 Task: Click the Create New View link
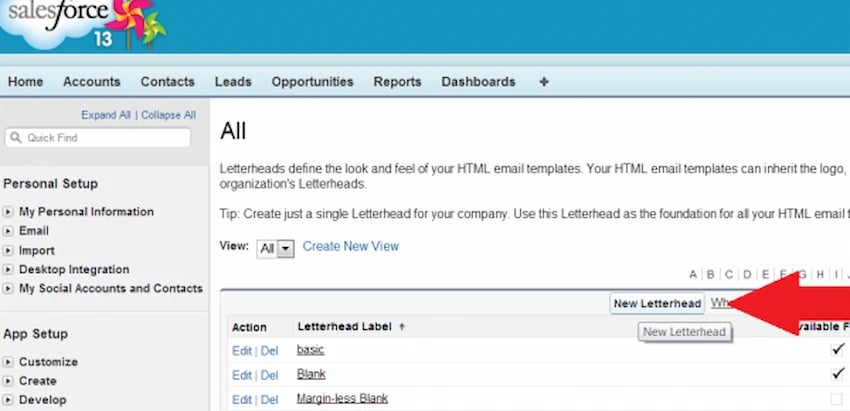click(351, 246)
